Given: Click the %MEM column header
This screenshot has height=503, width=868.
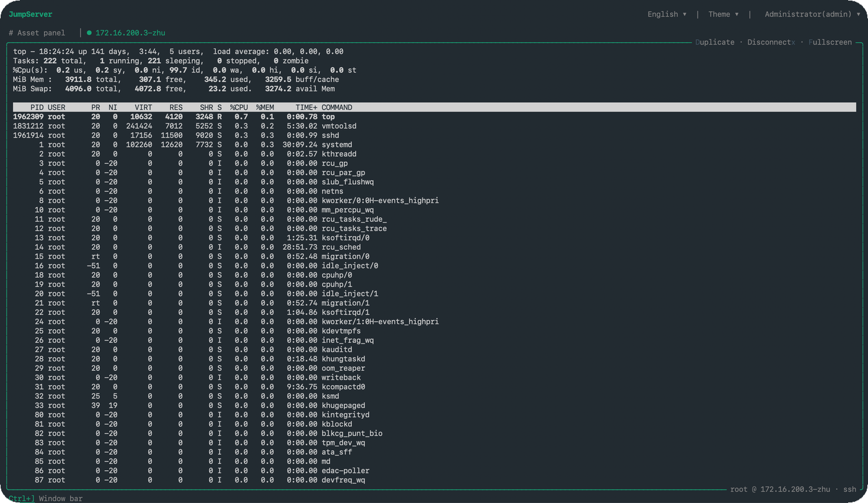Looking at the screenshot, I should (265, 107).
